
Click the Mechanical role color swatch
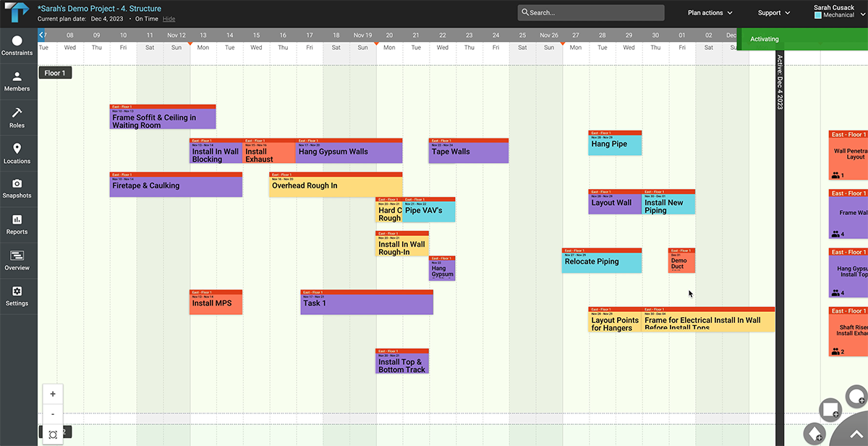point(818,15)
